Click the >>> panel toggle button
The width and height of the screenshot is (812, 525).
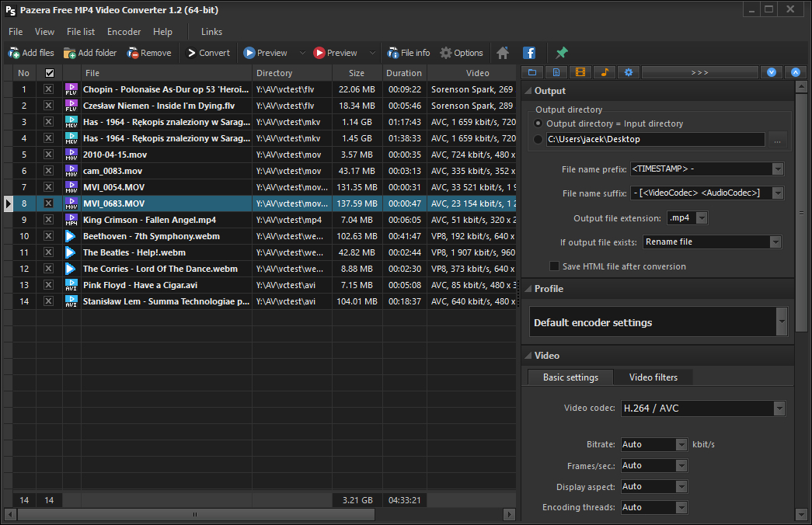(699, 72)
